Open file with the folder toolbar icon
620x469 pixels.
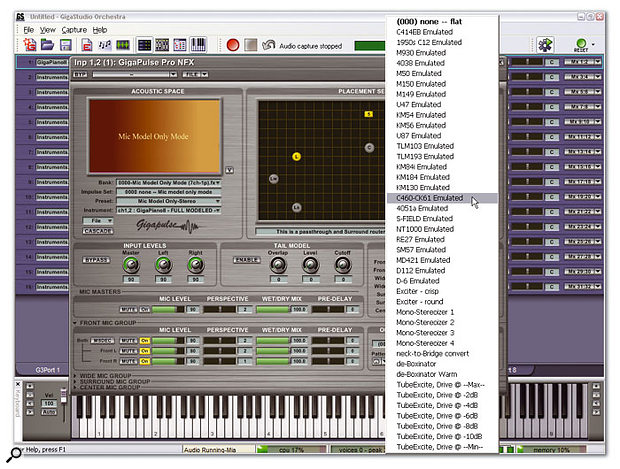pos(47,45)
